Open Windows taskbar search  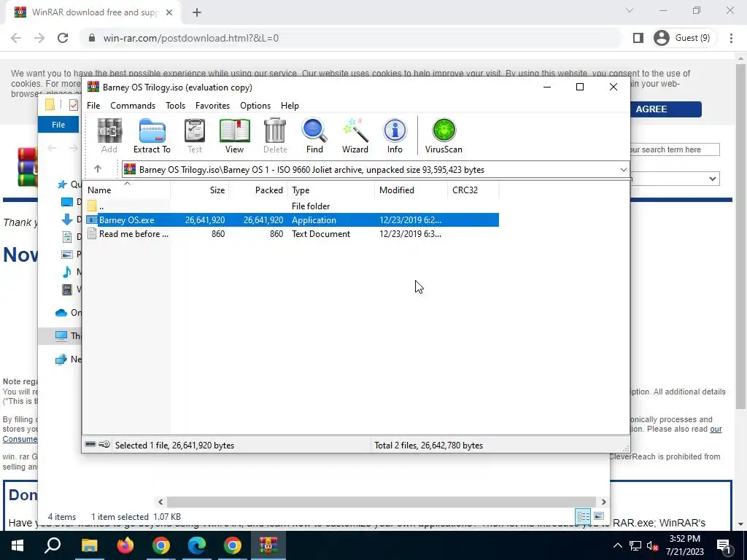click(x=53, y=545)
